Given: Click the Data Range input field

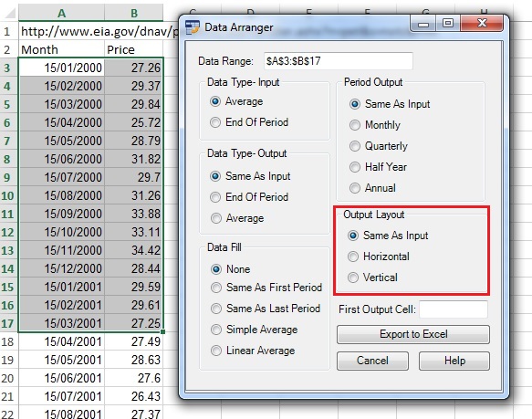Looking at the screenshot, I should 339,61.
